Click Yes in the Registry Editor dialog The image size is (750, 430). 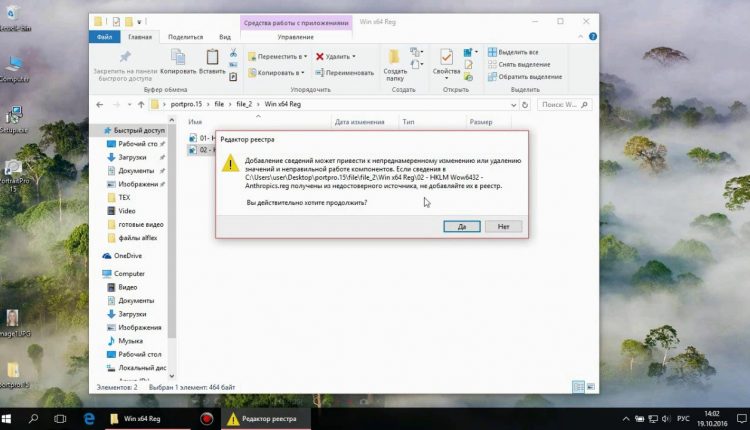point(462,226)
